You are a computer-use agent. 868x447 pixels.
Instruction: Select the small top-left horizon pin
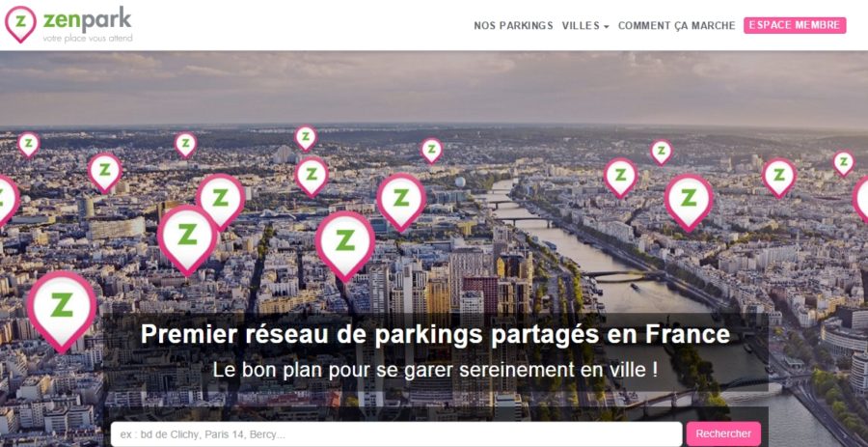pyautogui.click(x=28, y=145)
